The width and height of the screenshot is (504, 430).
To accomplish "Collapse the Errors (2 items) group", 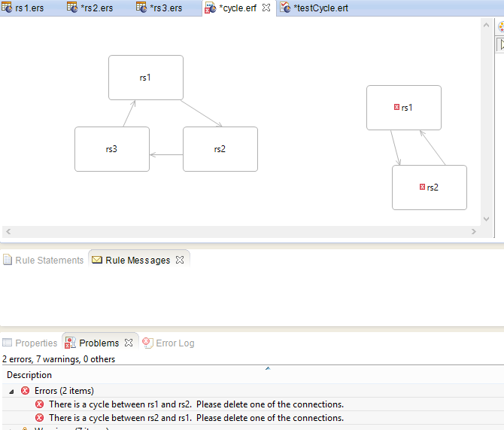I will (11, 392).
